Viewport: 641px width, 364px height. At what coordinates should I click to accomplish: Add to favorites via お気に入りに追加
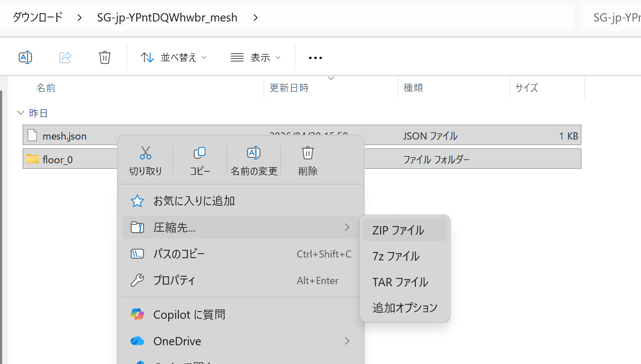click(194, 201)
